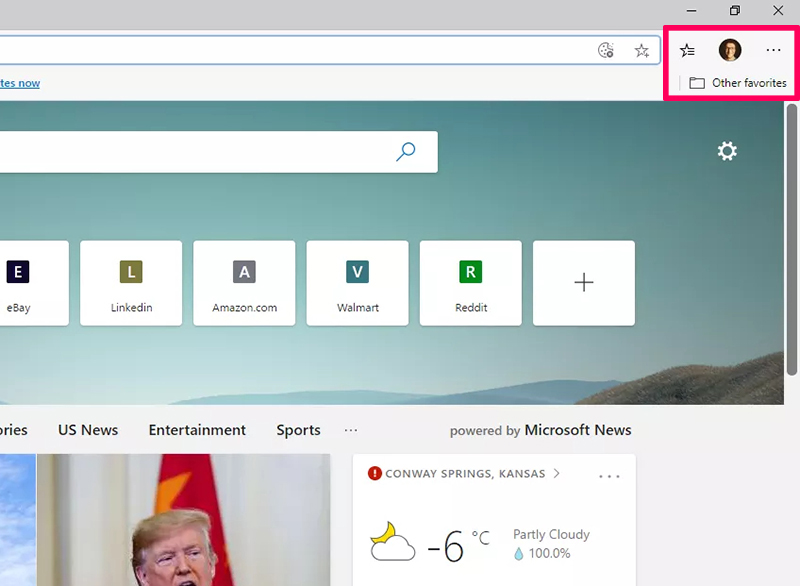Add this page to favorites star
The height and width of the screenshot is (586, 800).
641,50
